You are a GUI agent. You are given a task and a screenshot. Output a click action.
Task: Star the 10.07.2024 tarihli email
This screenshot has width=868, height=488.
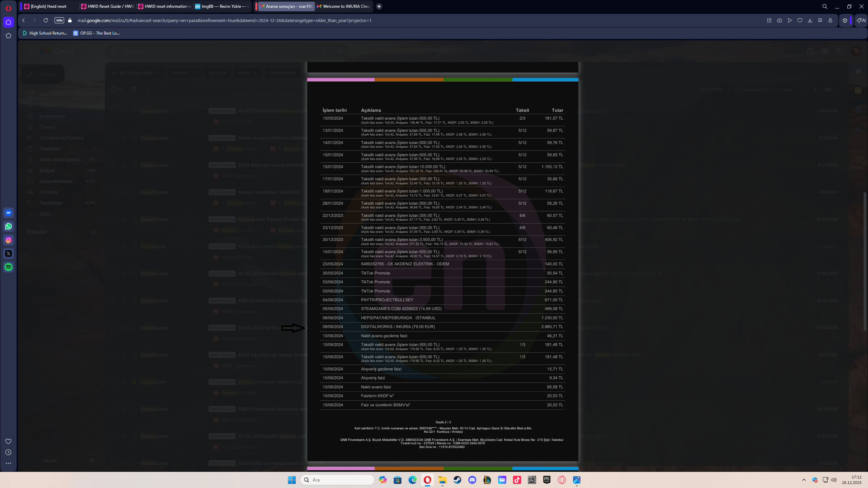(x=124, y=111)
